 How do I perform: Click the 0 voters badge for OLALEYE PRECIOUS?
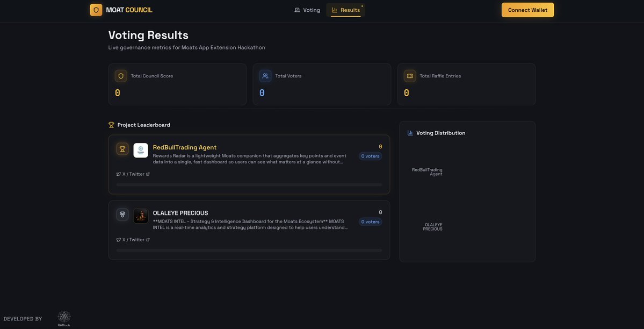pyautogui.click(x=370, y=221)
